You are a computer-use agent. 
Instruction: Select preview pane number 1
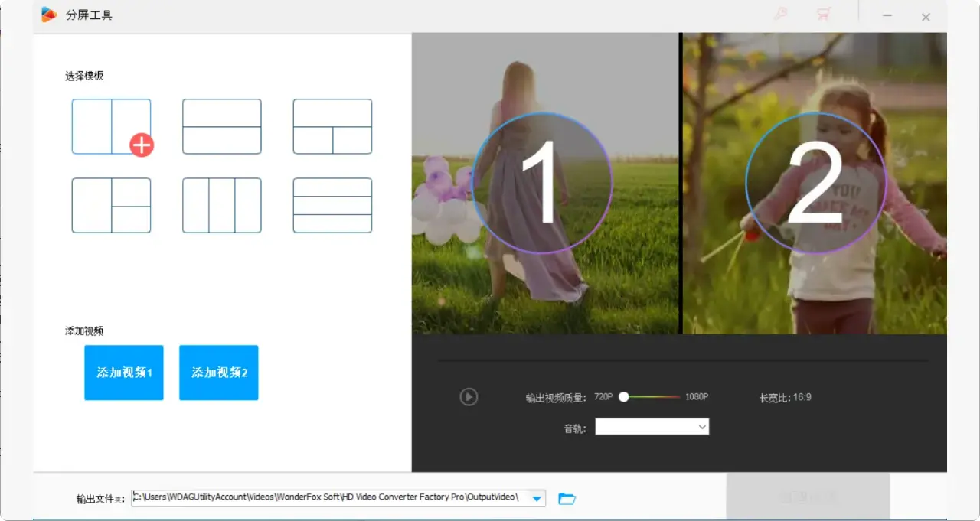pos(542,184)
